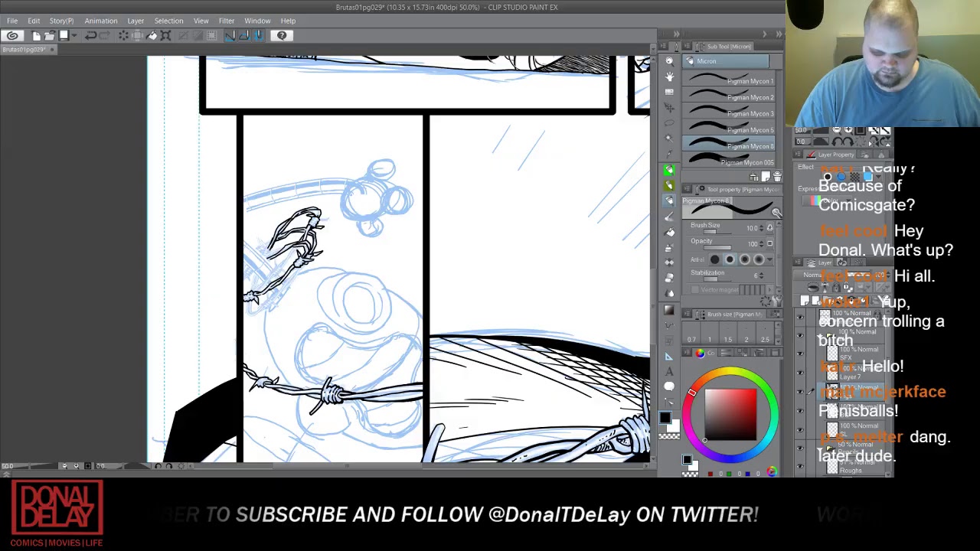The height and width of the screenshot is (551, 980).
Task: Delete sub tool with trash icon
Action: (x=776, y=177)
